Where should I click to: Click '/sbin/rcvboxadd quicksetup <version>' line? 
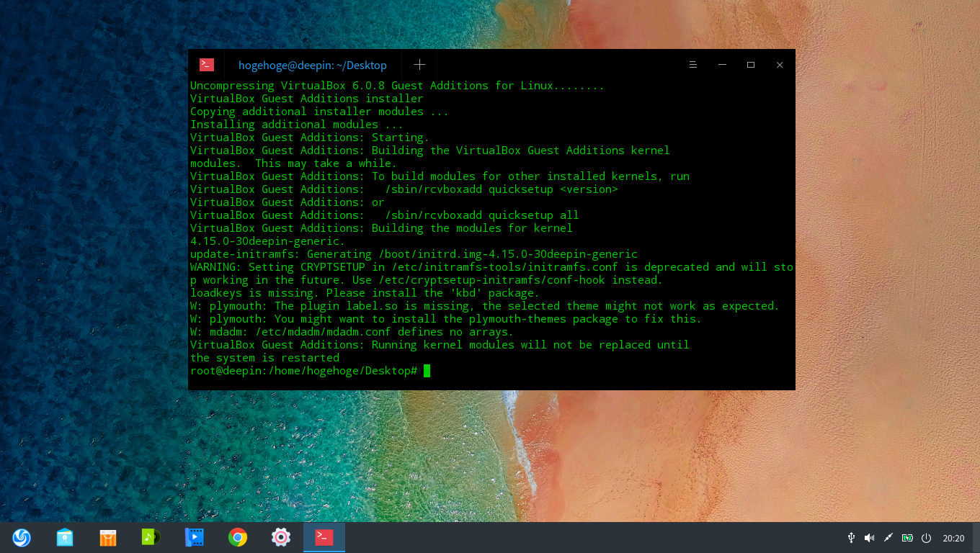[x=404, y=189]
